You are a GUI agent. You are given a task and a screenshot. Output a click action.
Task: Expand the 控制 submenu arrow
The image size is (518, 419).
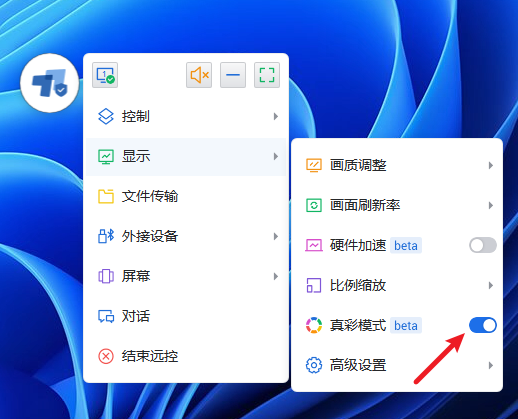click(276, 116)
